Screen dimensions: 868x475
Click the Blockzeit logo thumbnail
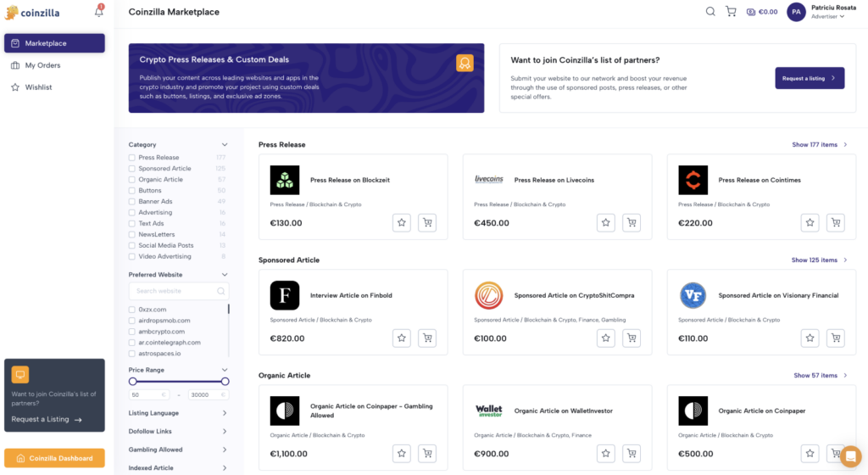point(285,180)
